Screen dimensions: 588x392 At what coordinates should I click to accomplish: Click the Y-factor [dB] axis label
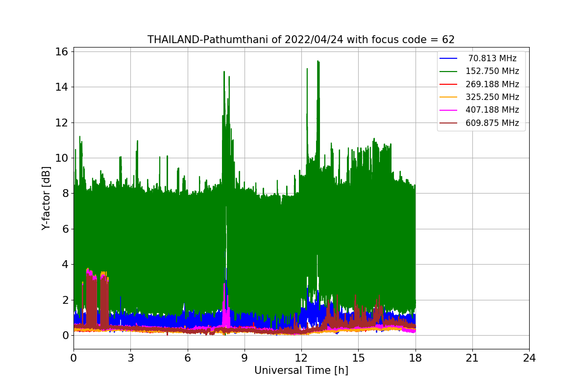point(46,198)
